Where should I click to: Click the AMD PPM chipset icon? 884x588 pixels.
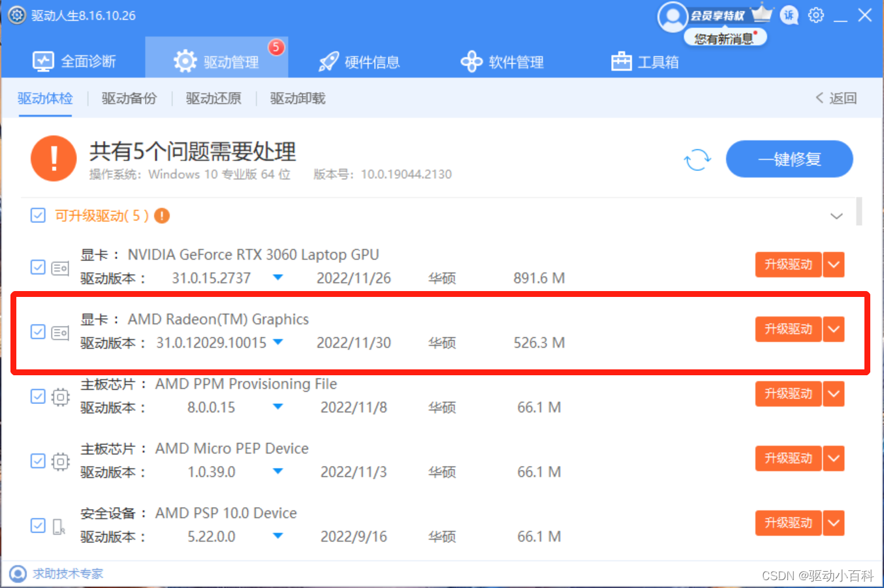(x=60, y=397)
